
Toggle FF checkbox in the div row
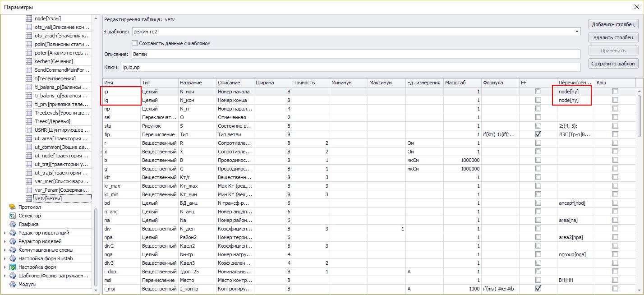pyautogui.click(x=538, y=229)
